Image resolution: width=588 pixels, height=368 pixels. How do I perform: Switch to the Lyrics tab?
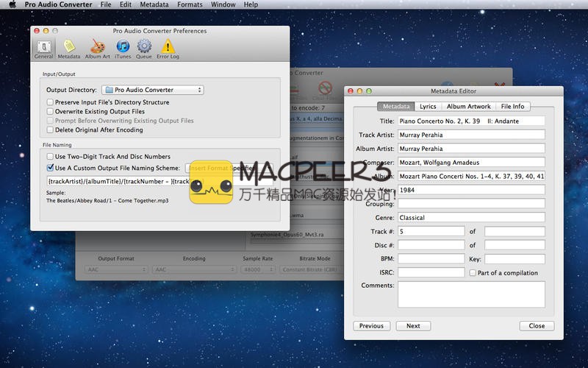[428, 107]
